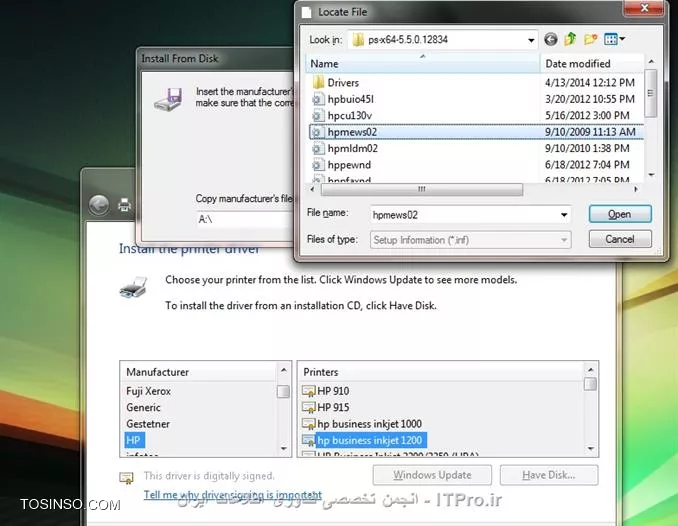The image size is (678, 526).
Task: Click the digitally signed certificate icon
Action: [126, 477]
